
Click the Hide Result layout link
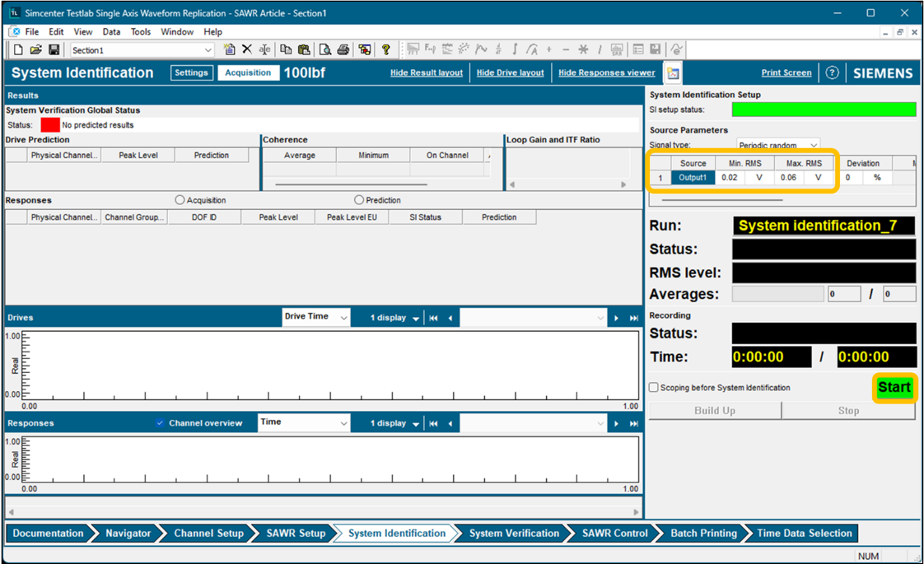click(426, 72)
